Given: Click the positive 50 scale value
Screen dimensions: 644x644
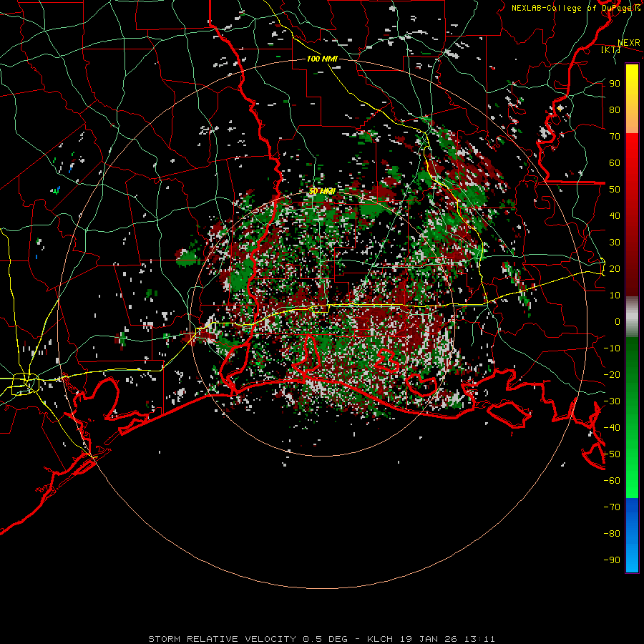Looking at the screenshot, I should 615,190.
